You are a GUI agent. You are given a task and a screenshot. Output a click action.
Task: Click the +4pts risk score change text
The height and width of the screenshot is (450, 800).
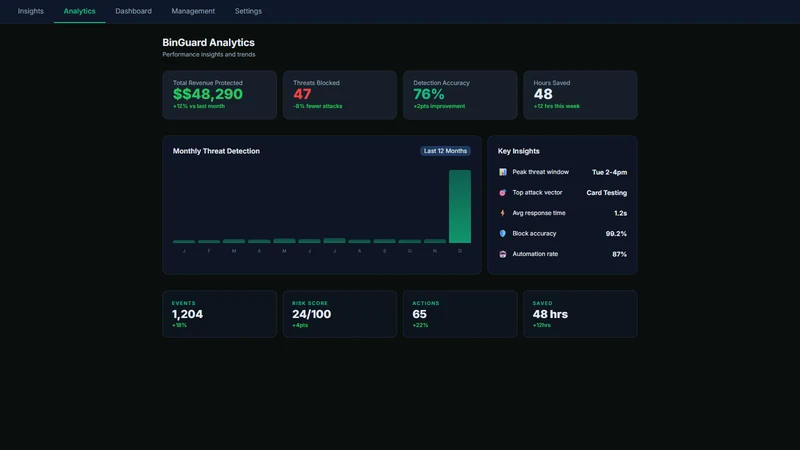pyautogui.click(x=300, y=325)
